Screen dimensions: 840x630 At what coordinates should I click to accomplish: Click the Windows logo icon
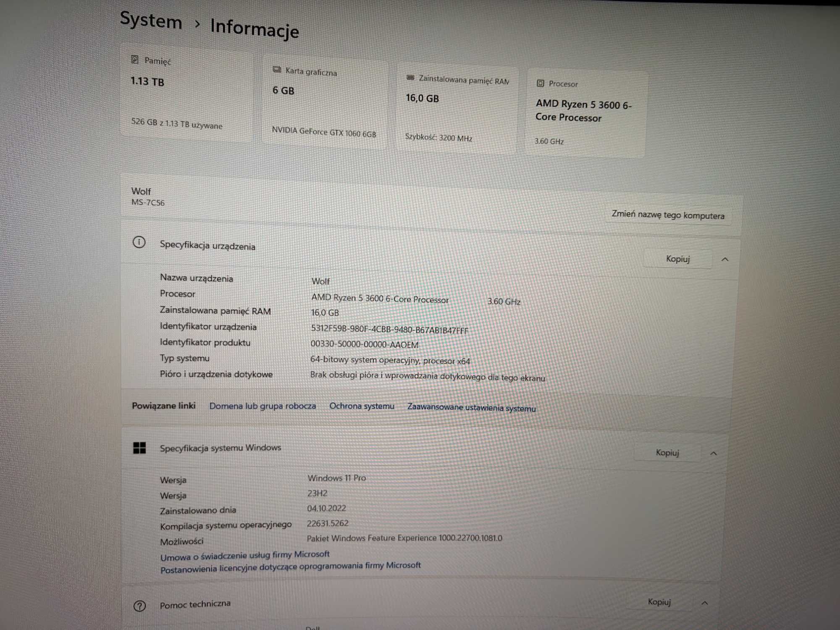point(139,448)
